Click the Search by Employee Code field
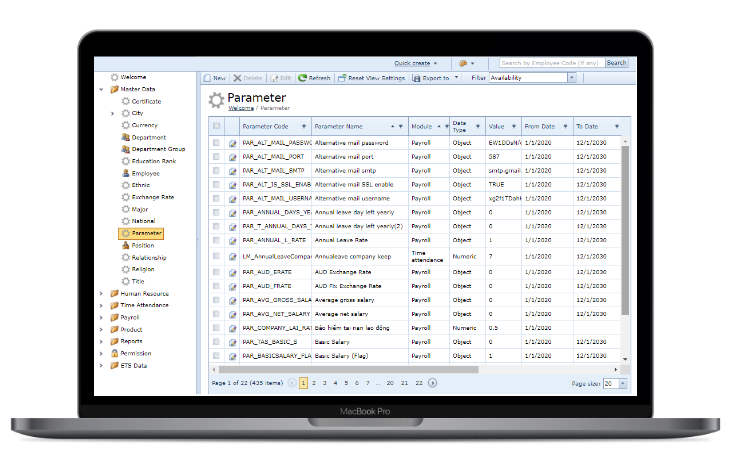This screenshot has width=731, height=452. tap(550, 62)
